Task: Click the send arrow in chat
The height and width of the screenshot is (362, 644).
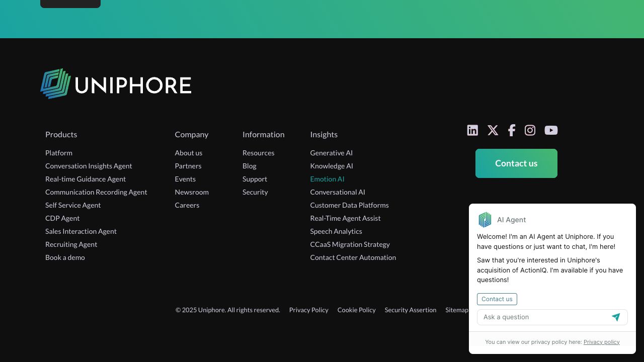Action: point(616,317)
